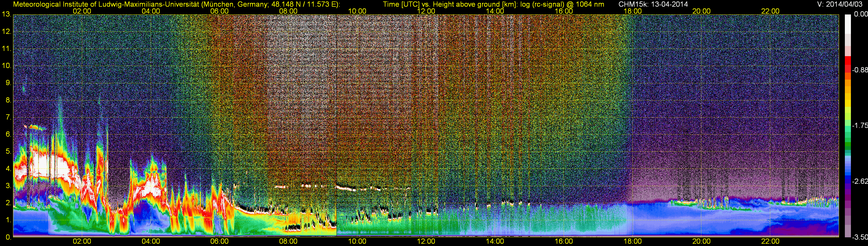Click the white top of the color scale

point(848,24)
